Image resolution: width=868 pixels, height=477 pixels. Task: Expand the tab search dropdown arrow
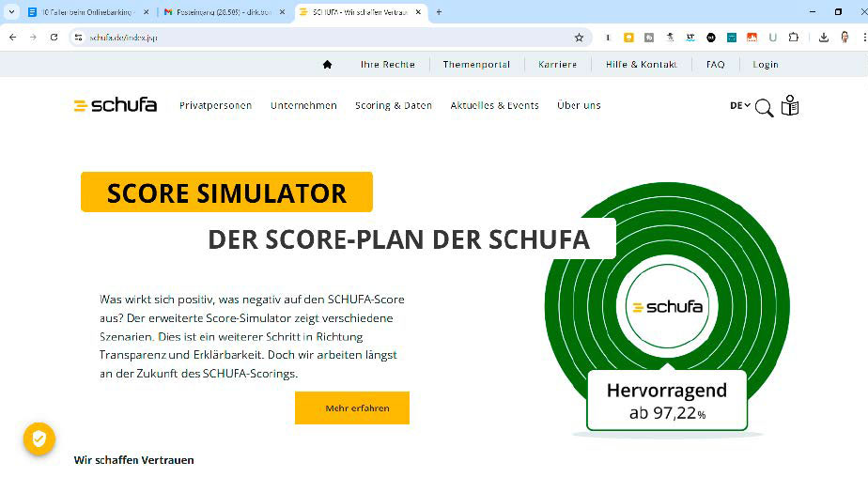(x=11, y=11)
